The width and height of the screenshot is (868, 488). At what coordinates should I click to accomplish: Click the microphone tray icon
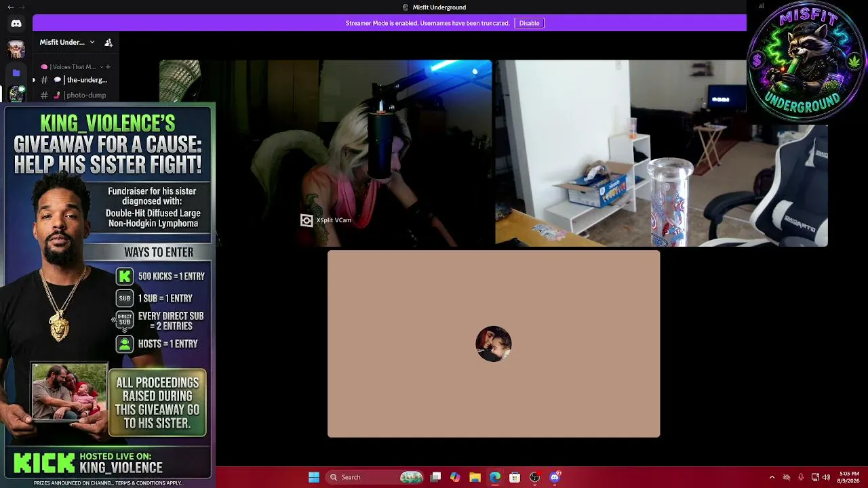coord(801,477)
